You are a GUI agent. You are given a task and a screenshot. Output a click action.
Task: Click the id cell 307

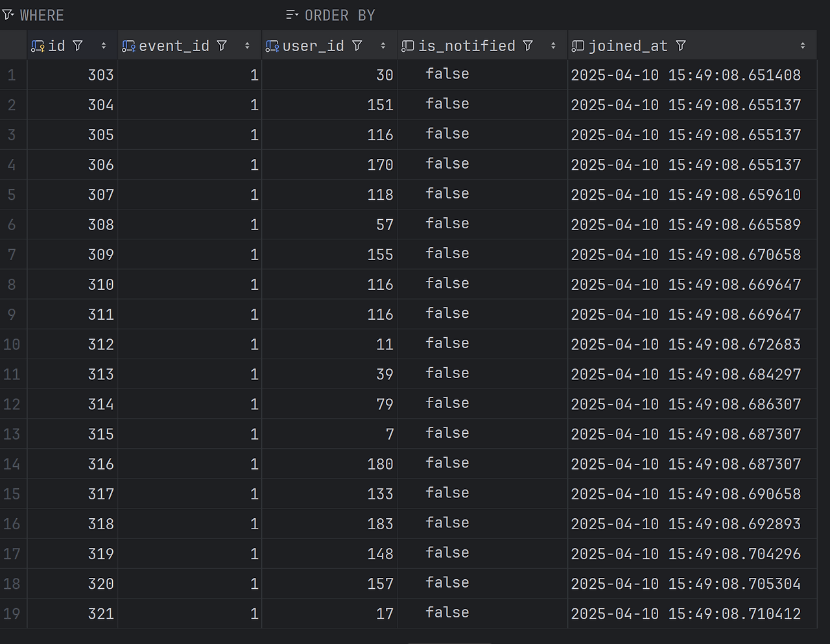pos(72,195)
